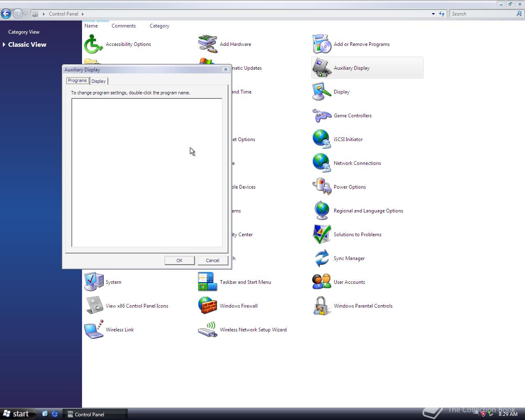Open the System applet icon
The width and height of the screenshot is (525, 420).
[94, 282]
